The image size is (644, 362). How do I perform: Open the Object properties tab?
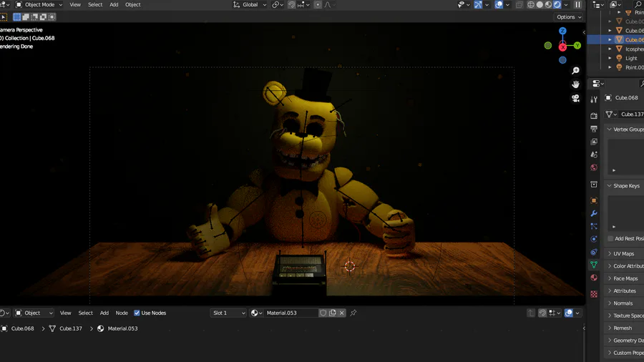[594, 201]
